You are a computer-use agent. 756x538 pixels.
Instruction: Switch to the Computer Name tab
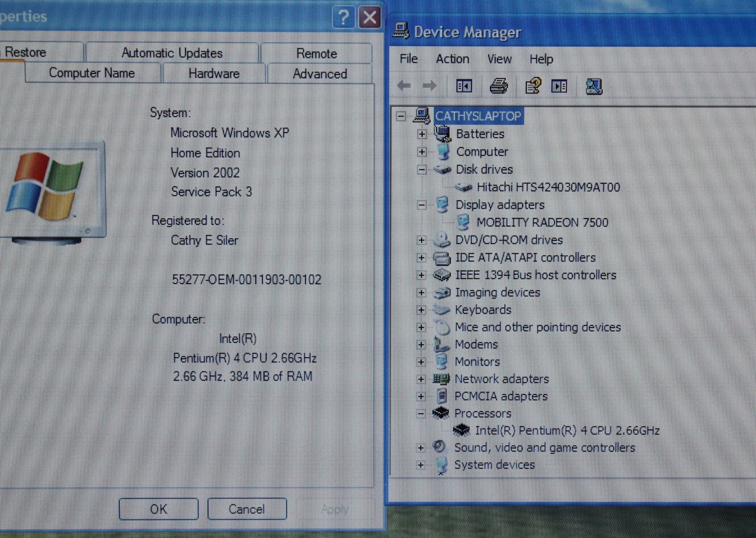(x=92, y=73)
